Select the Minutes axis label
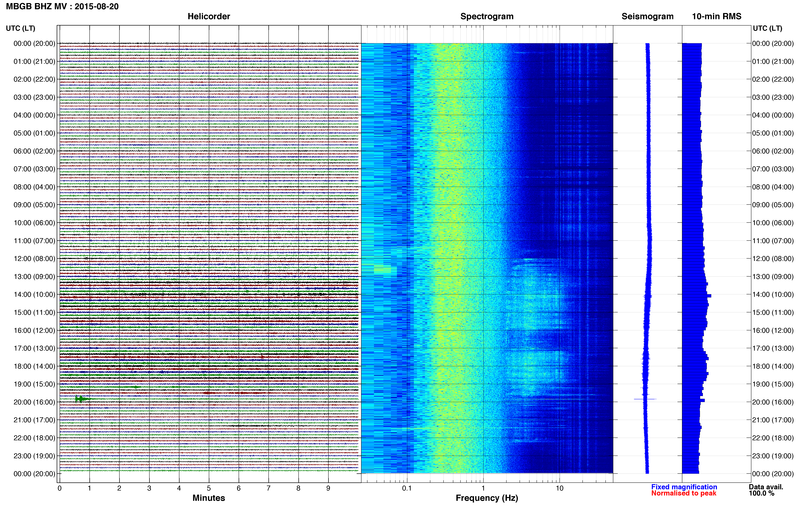 pyautogui.click(x=208, y=498)
